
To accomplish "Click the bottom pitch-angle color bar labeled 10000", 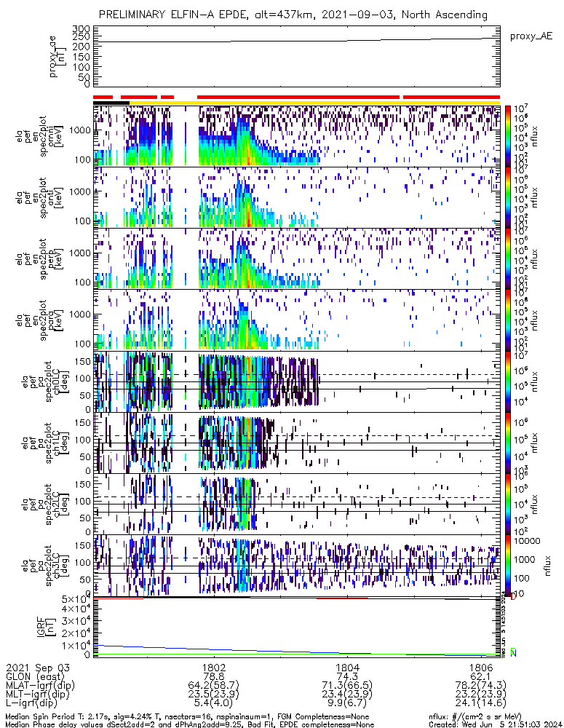I will [x=508, y=566].
